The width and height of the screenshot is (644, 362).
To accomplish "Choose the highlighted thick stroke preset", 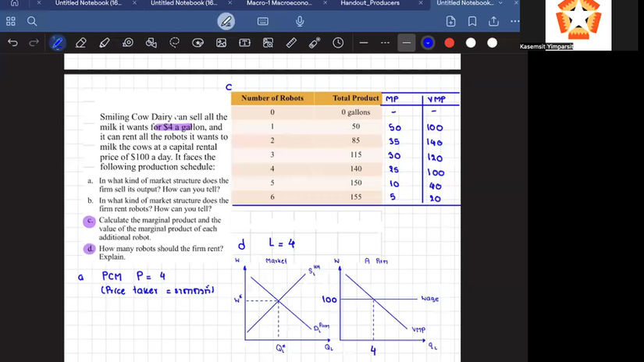I will point(406,43).
